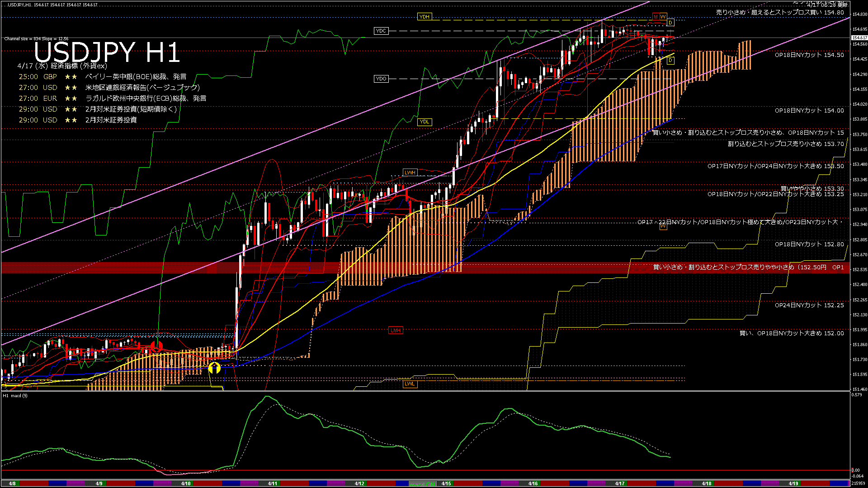
Task: Click the LWL level label
Action: coord(410,384)
